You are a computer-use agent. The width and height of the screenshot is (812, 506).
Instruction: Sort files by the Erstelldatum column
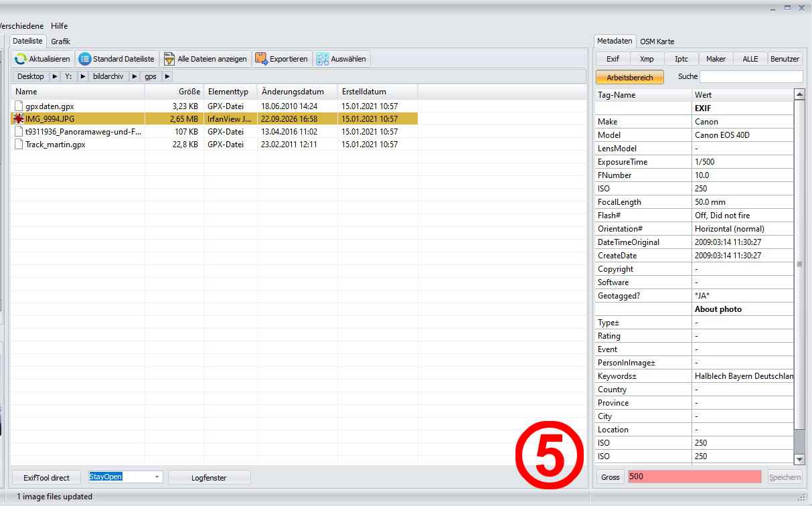tap(378, 92)
